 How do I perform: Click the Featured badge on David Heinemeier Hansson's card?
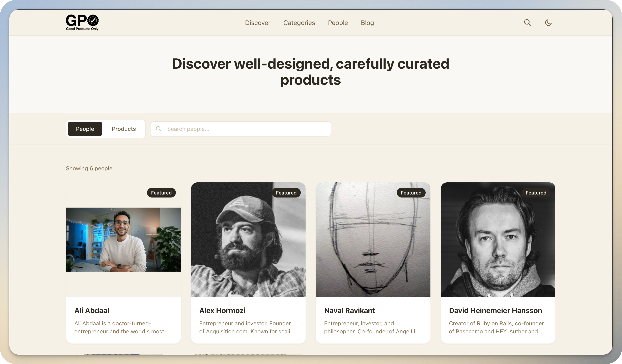click(536, 193)
